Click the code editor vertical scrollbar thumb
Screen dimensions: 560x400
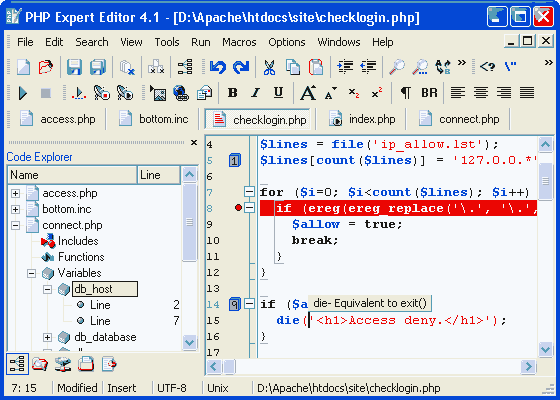click(x=545, y=181)
